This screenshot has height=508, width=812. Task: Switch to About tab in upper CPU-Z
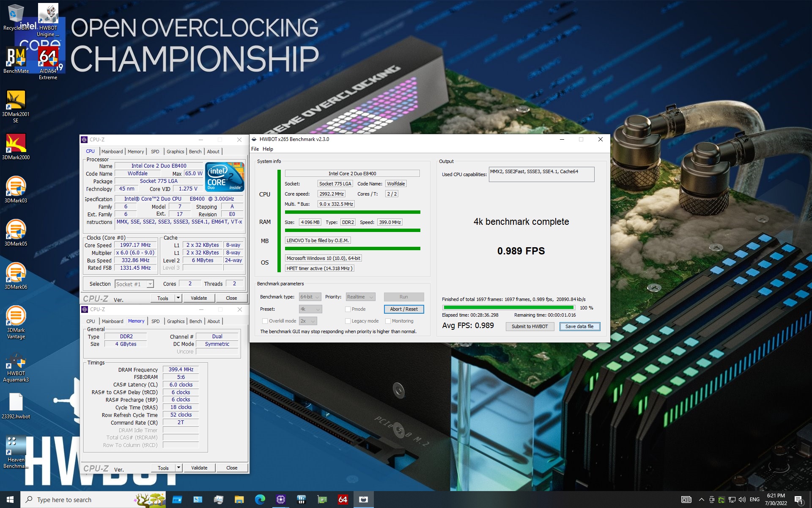coord(213,152)
